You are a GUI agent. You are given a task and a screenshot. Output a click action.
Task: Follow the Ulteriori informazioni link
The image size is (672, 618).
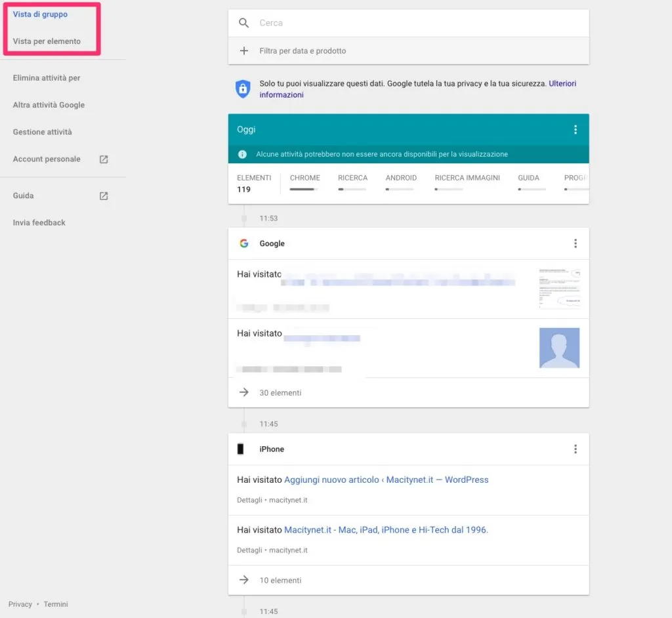pos(418,89)
